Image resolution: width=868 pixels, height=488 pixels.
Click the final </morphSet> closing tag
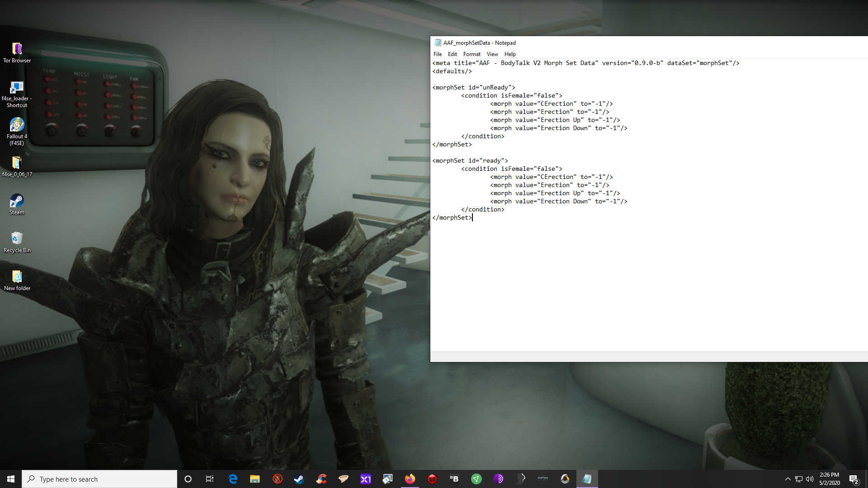pyautogui.click(x=452, y=217)
